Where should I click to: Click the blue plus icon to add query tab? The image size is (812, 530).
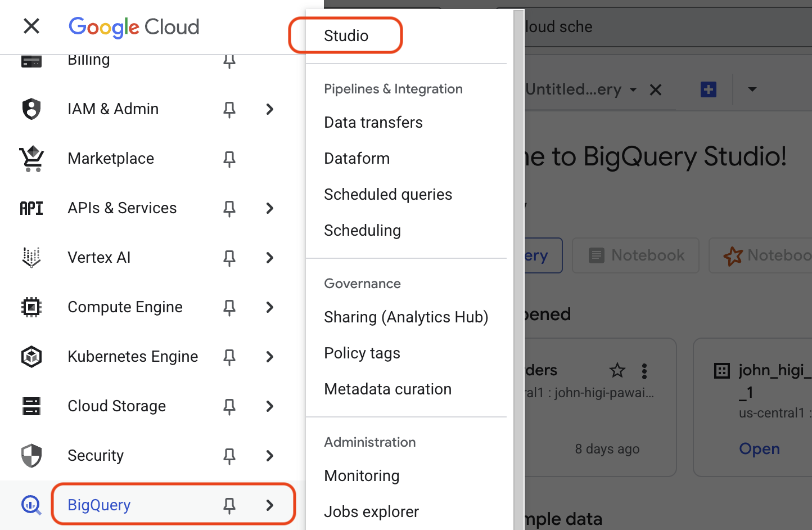click(x=708, y=89)
